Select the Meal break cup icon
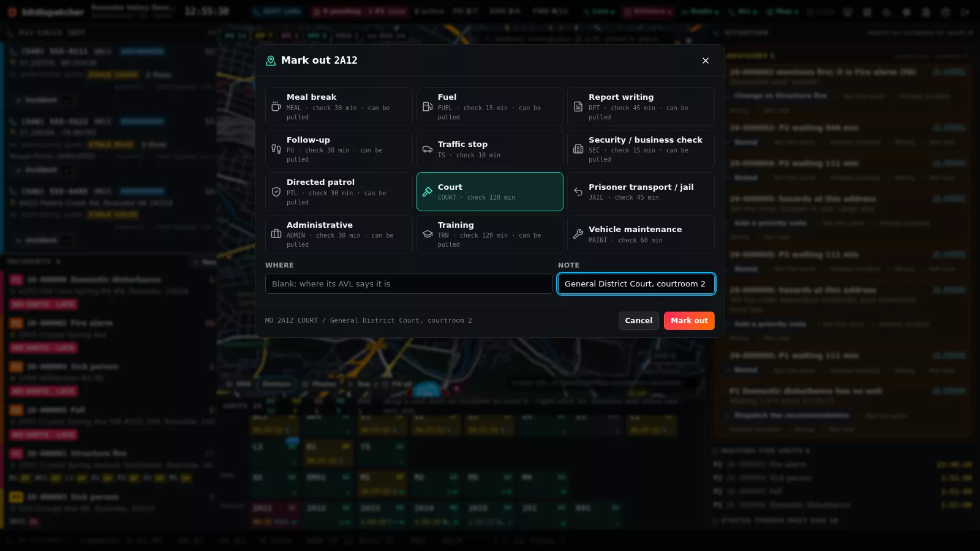 (276, 107)
